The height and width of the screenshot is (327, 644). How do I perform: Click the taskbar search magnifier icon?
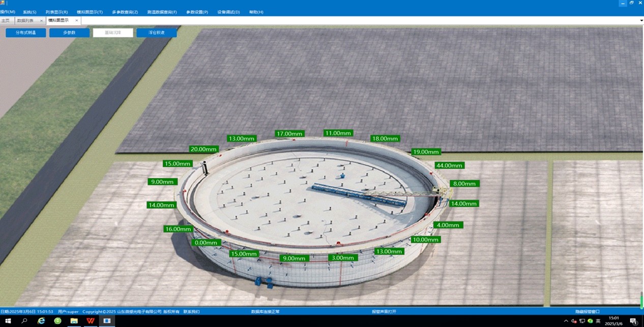tap(24, 321)
